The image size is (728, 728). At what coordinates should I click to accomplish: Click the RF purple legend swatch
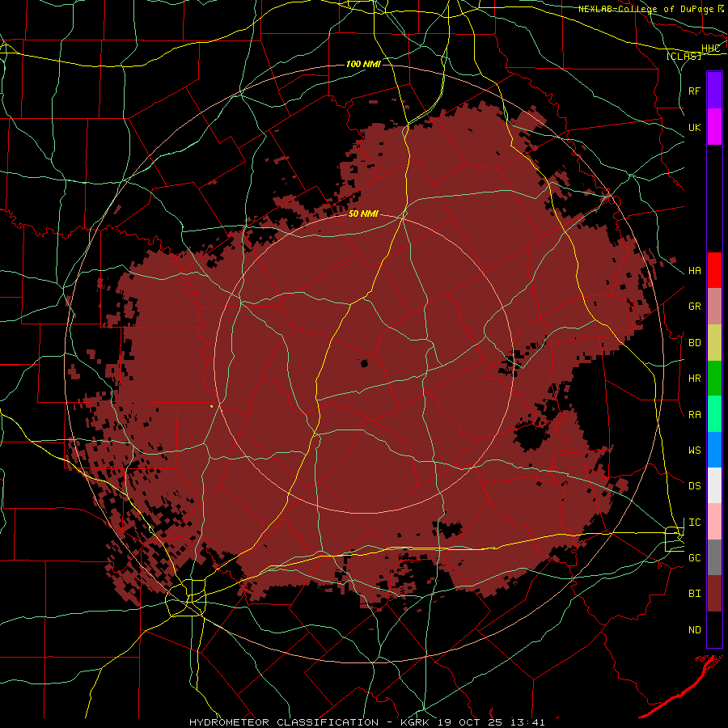(x=714, y=91)
